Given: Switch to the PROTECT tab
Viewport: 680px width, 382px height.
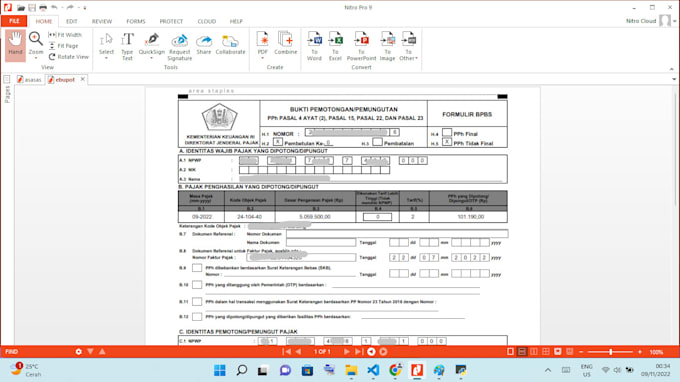Looking at the screenshot, I should click(x=171, y=21).
